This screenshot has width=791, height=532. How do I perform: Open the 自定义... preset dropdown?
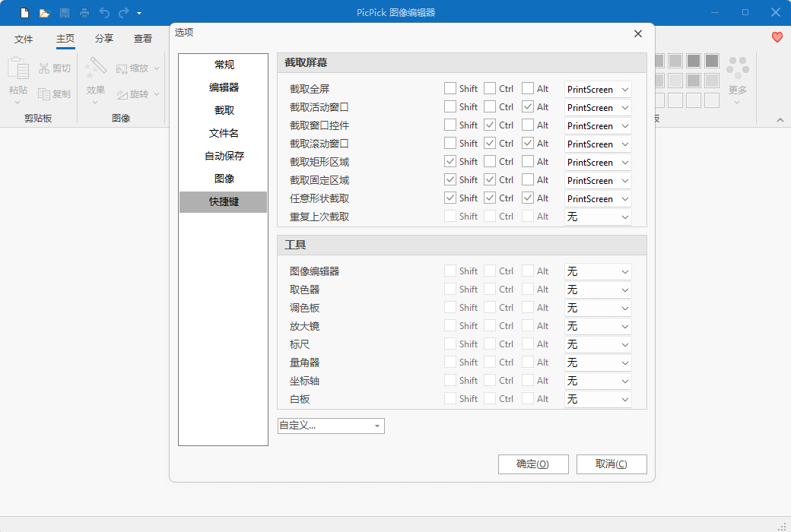click(x=331, y=426)
